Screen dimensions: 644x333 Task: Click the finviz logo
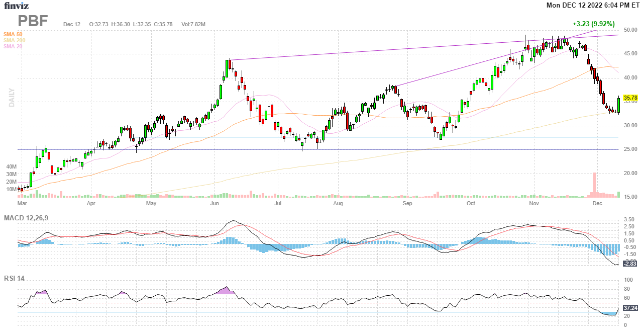18,6
